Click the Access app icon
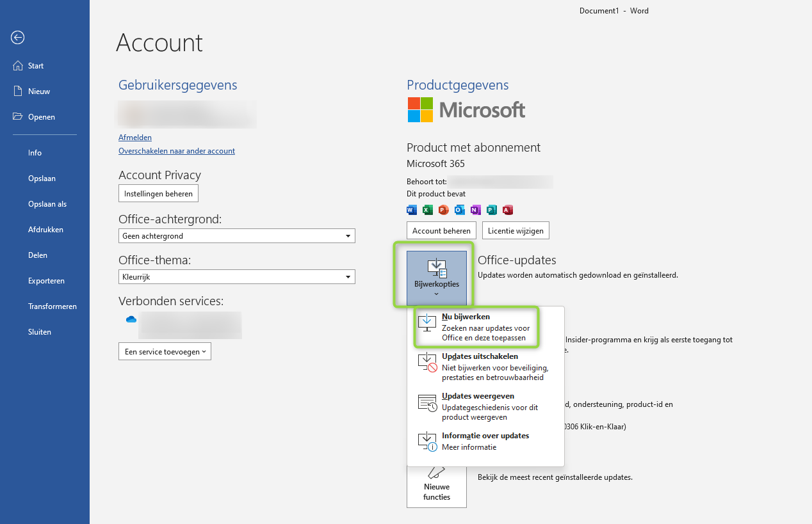Image resolution: width=812 pixels, height=524 pixels. (508, 210)
